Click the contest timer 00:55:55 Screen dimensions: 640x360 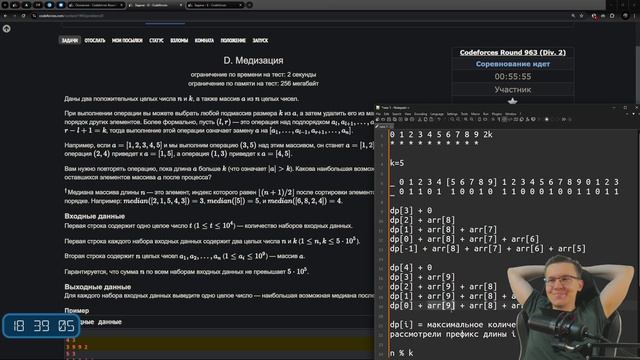[513, 76]
